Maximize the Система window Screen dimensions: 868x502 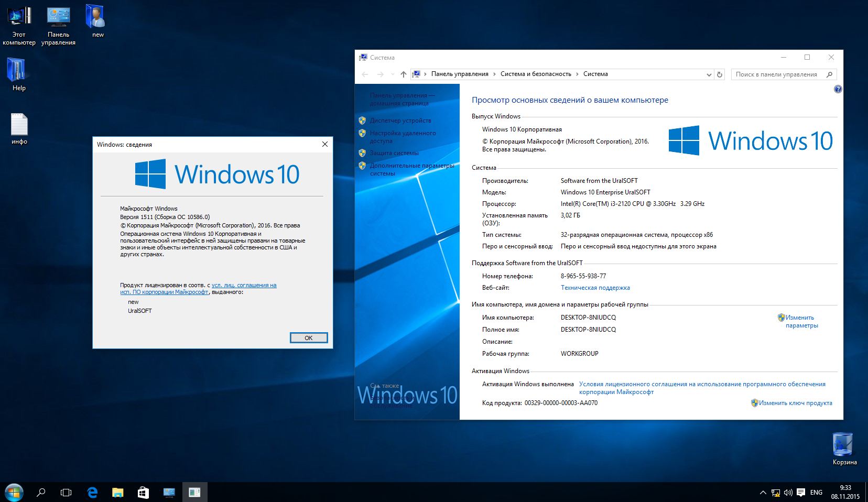click(x=807, y=57)
